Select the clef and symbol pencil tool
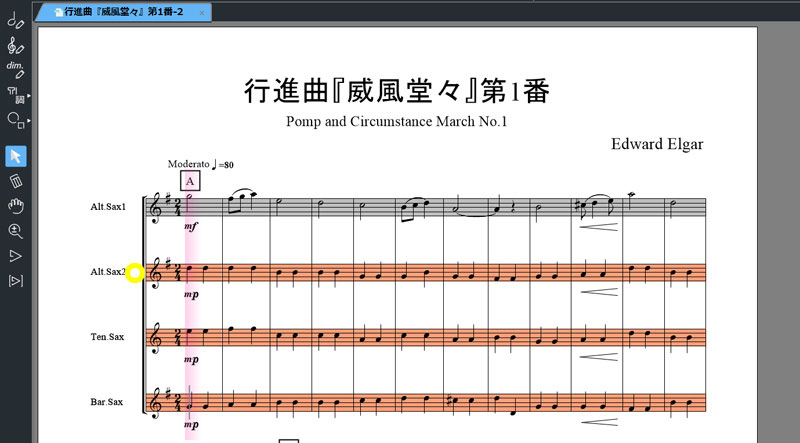800x443 pixels. [x=15, y=46]
